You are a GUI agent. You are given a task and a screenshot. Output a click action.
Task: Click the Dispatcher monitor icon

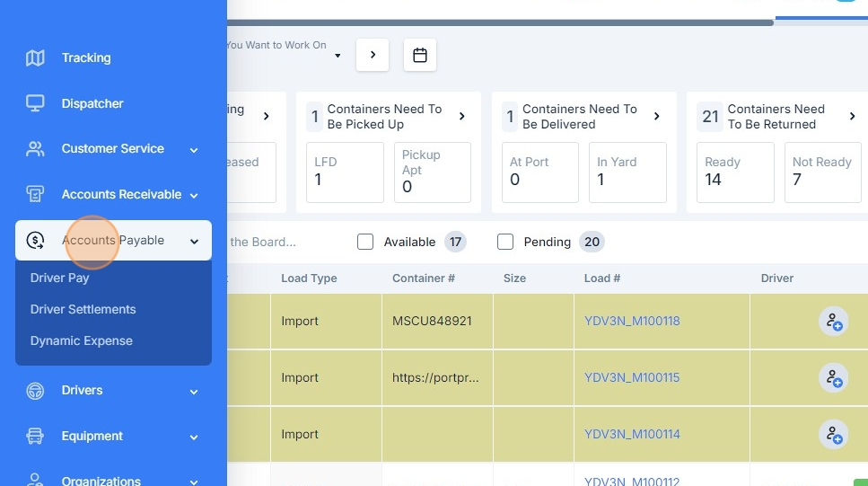point(35,103)
